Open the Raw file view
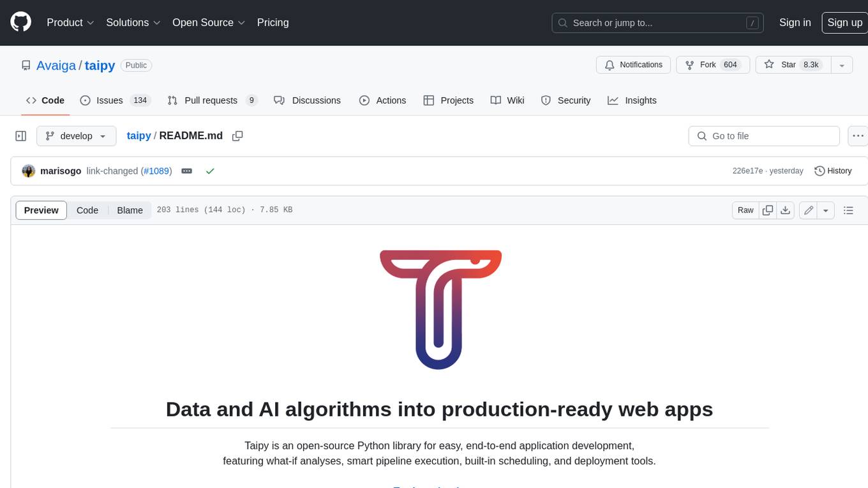Viewport: 868px width, 488px height. [745, 210]
